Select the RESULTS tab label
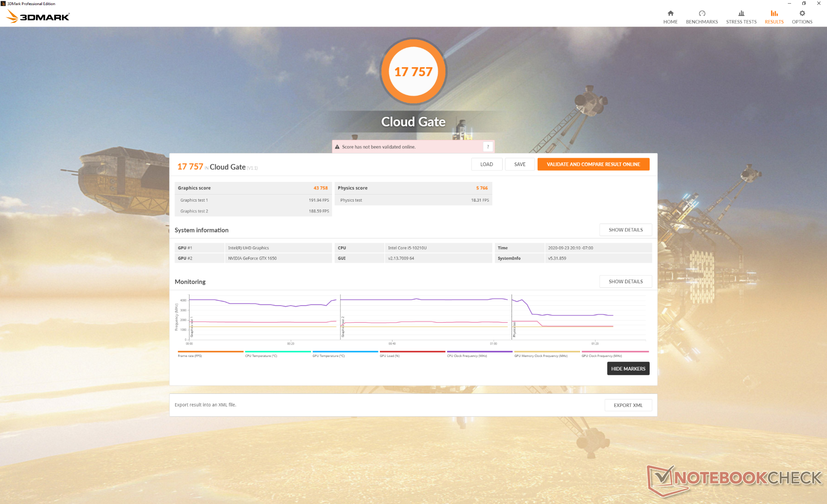This screenshot has width=827, height=504. [774, 22]
